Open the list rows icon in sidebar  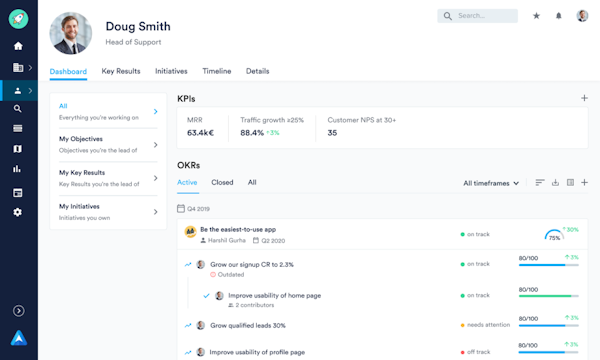(18, 128)
